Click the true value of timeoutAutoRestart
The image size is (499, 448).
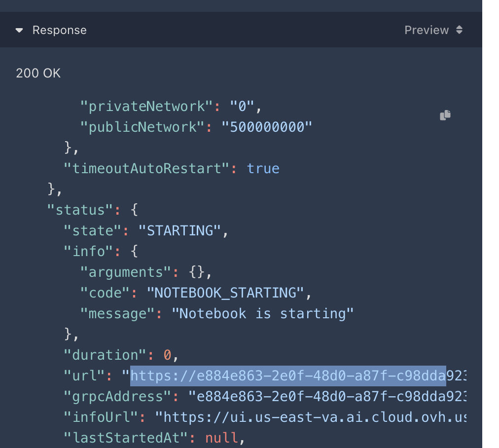pos(263,168)
